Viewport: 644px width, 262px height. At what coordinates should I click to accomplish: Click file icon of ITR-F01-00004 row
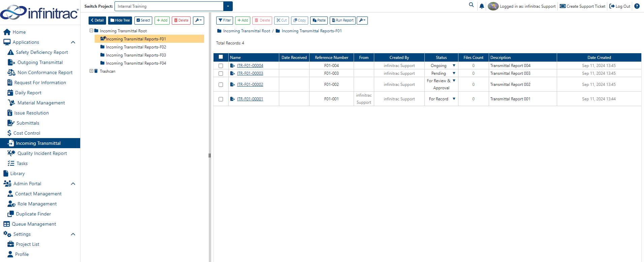pos(232,66)
